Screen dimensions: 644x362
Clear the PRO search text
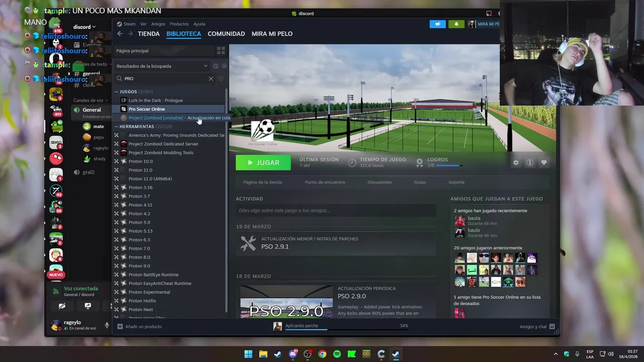(211, 78)
